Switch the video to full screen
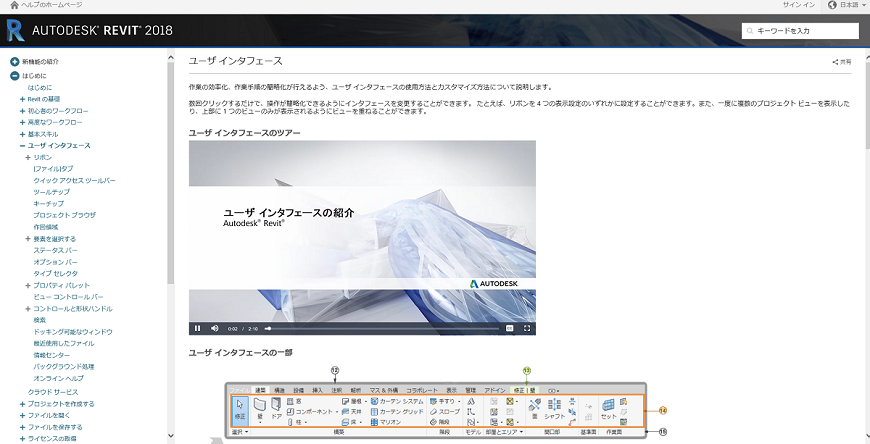 (527, 328)
